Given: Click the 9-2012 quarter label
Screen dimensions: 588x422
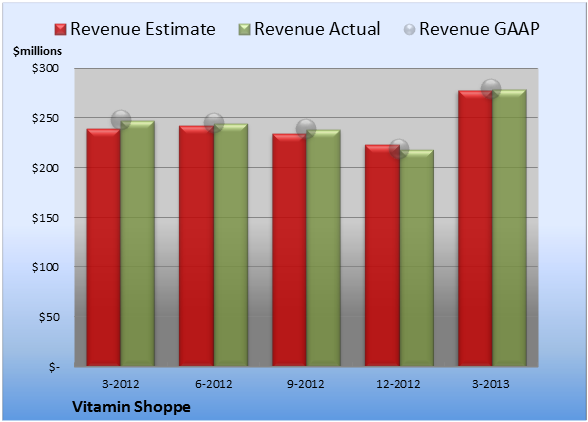Looking at the screenshot, I should point(306,384).
